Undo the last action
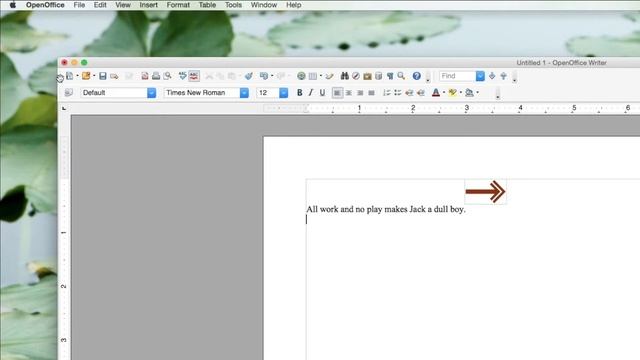This screenshot has width=640, height=360. tap(264, 76)
